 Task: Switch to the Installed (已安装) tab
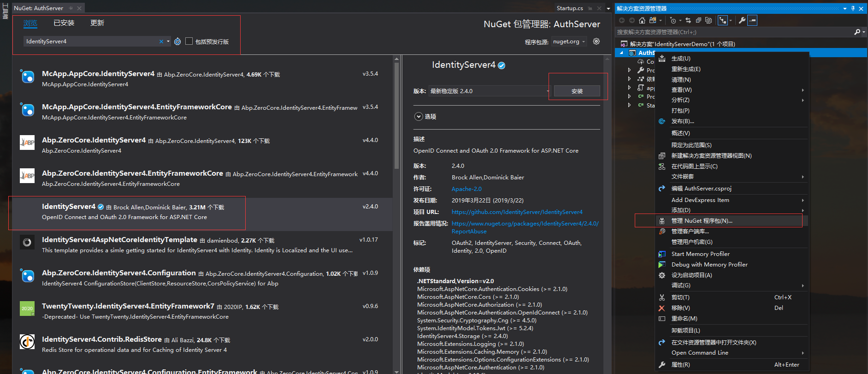[x=64, y=23]
